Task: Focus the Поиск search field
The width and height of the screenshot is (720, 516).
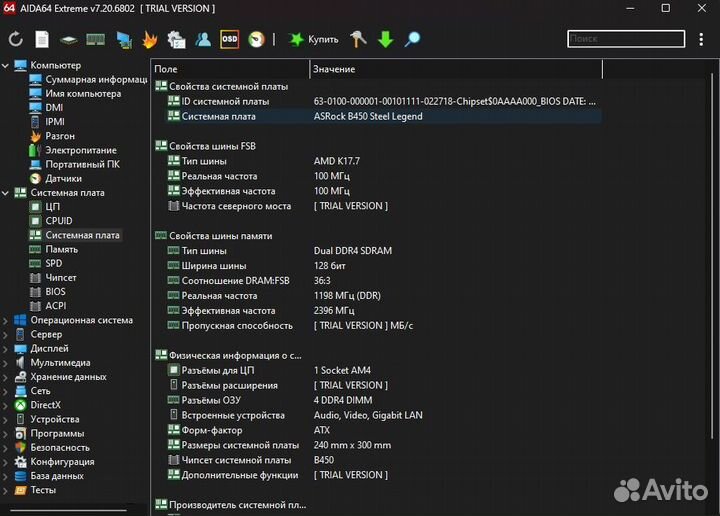Action: [626, 39]
